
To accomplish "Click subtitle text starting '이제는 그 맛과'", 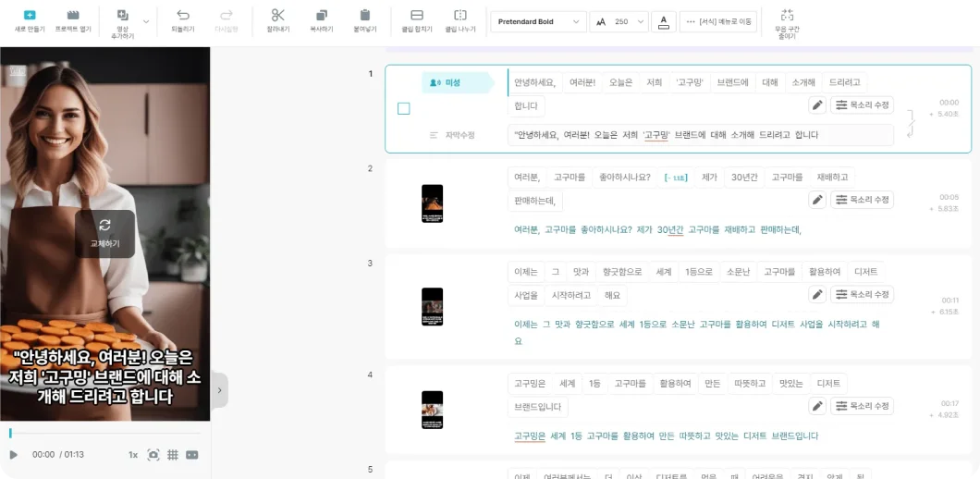I will (x=697, y=333).
